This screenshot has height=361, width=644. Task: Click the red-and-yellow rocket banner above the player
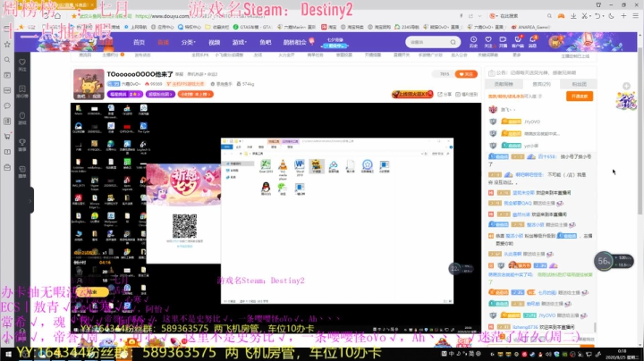(x=412, y=94)
